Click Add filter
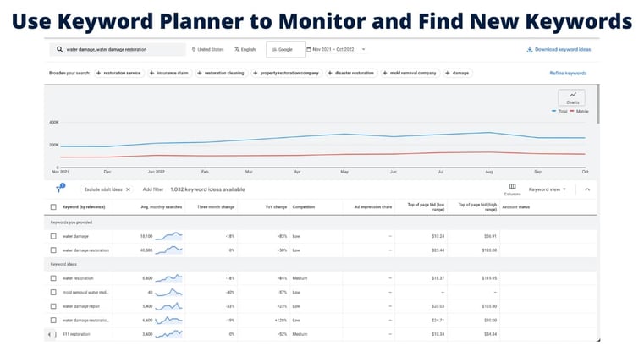Image resolution: width=644 pixels, height=346 pixels. [153, 189]
